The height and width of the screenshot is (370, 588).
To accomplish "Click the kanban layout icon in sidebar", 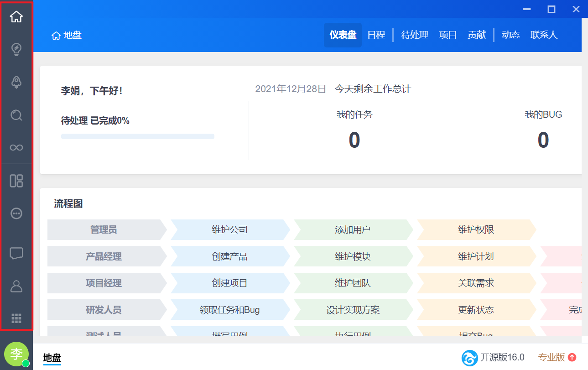I will coord(16,181).
